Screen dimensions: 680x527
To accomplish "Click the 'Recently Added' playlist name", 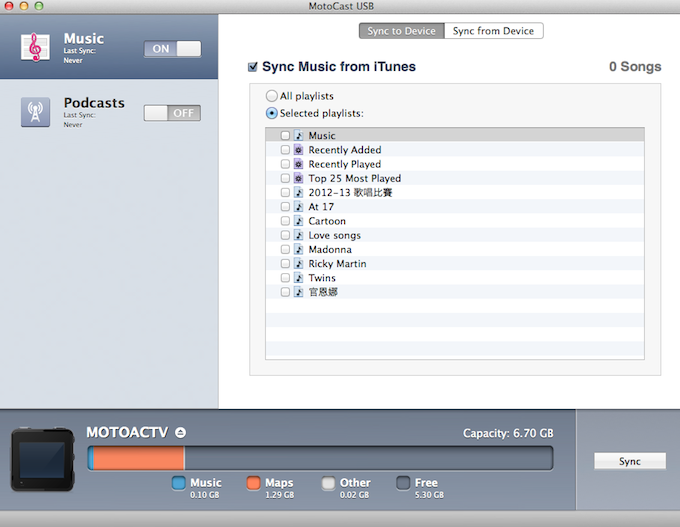I will (345, 150).
